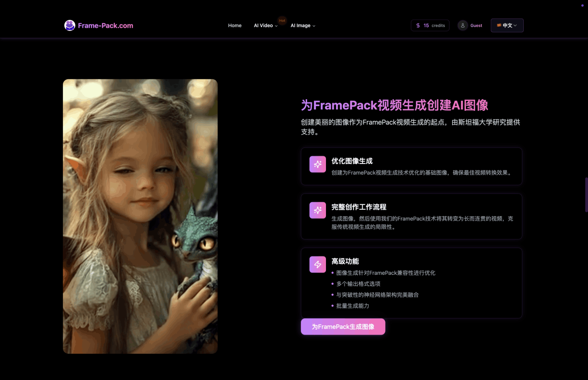
Task: Click the page vertical scrollbar thumb
Action: tap(586, 195)
